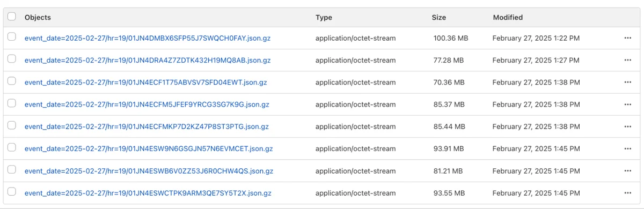The image size is (644, 209).
Task: Click the 93.55 MB size value
Action: click(x=449, y=193)
